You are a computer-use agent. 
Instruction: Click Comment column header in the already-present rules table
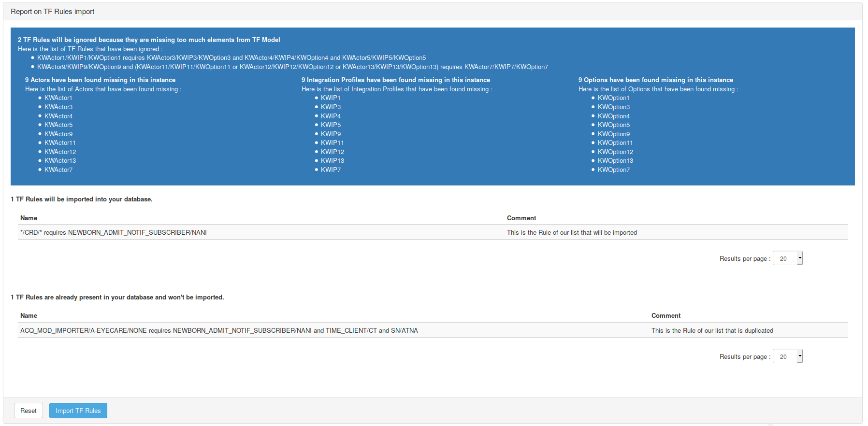point(665,315)
